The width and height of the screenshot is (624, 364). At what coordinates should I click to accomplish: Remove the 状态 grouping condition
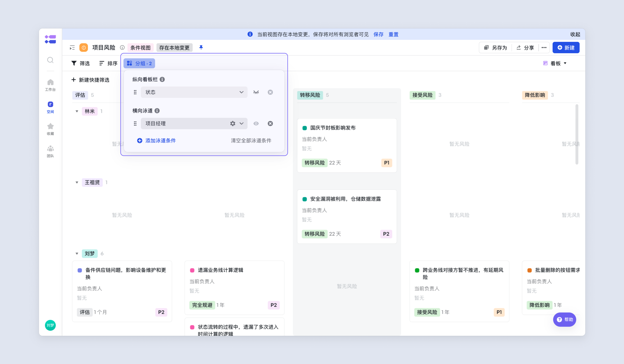[x=270, y=92]
